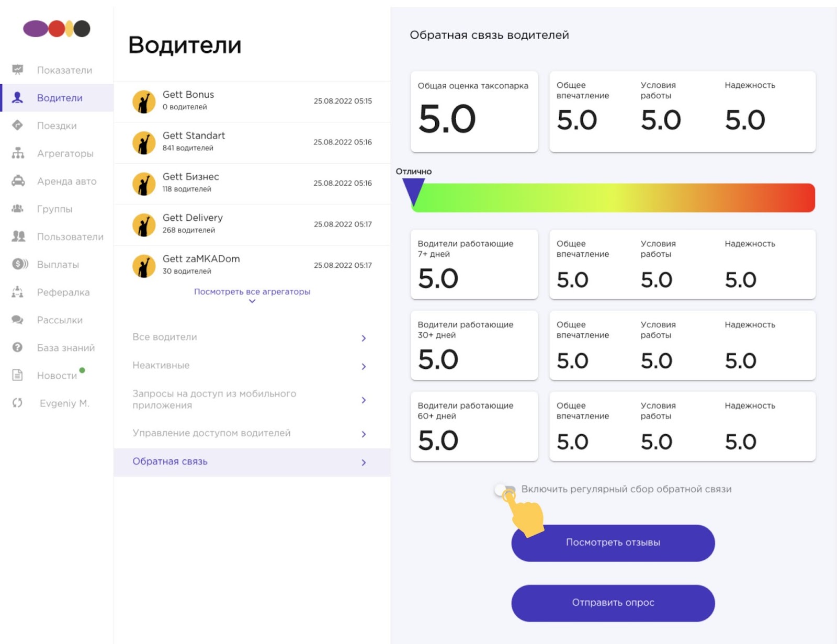Click the База знаний question mark icon
Viewport: 837px width, 644px height.
click(18, 347)
